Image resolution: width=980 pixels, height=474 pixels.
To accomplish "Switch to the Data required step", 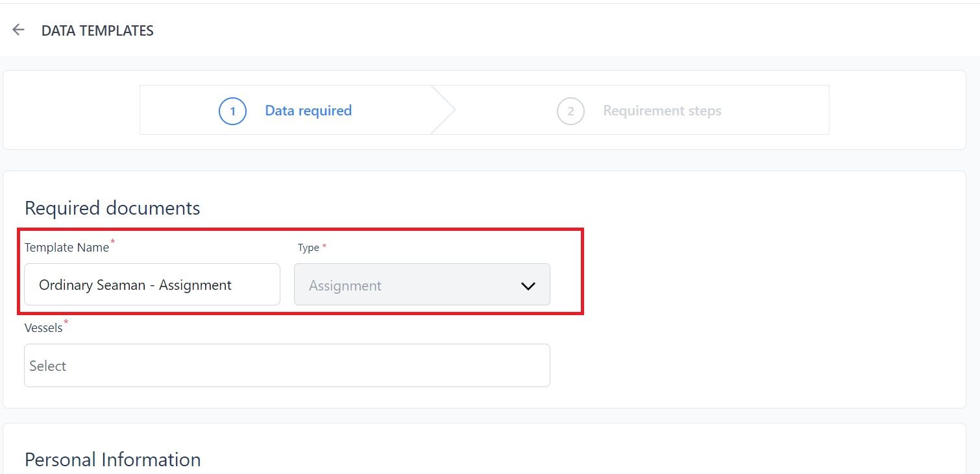I will (x=308, y=111).
